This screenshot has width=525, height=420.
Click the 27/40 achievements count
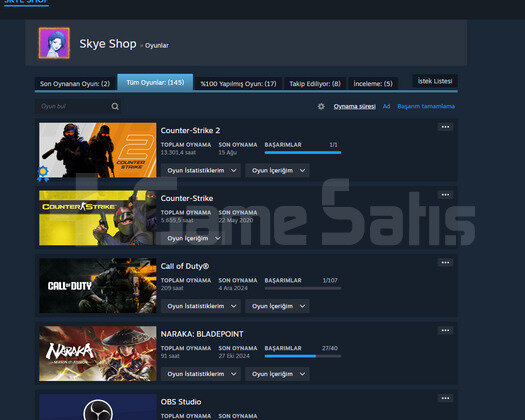330,348
